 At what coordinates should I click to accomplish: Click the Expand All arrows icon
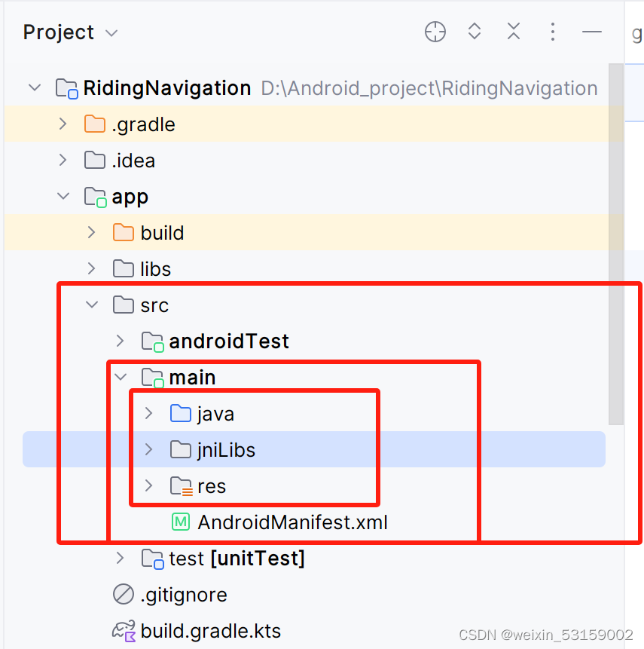[475, 32]
